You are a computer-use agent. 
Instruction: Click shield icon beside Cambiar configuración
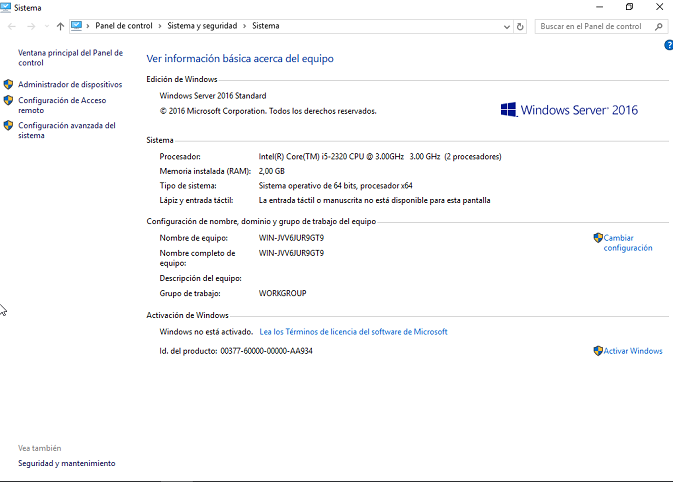598,238
